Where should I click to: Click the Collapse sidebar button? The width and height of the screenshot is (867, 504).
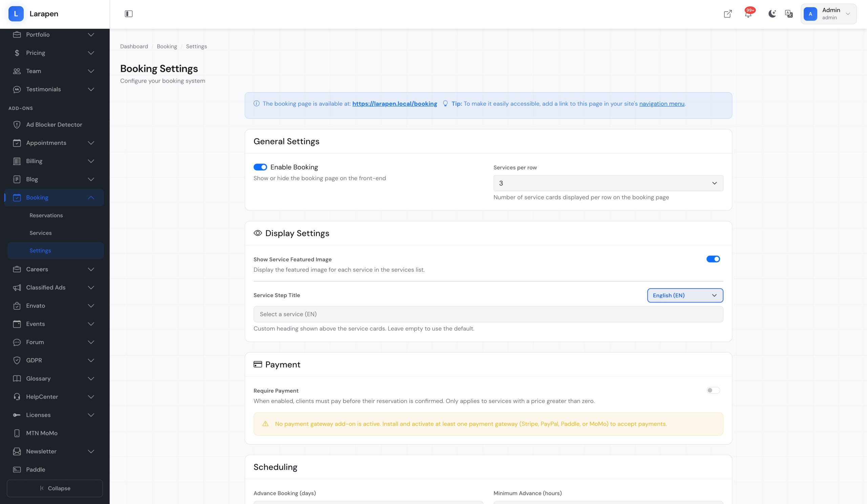click(55, 488)
